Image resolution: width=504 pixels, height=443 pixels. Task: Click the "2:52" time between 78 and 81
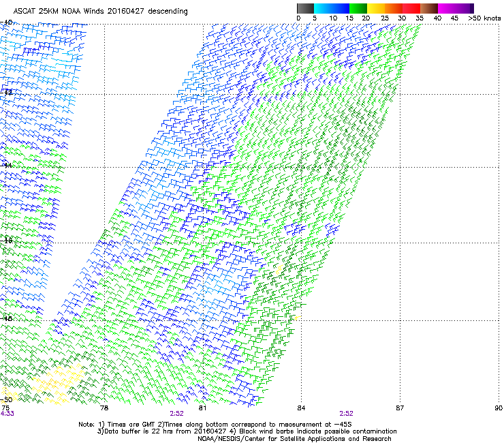[x=177, y=414]
